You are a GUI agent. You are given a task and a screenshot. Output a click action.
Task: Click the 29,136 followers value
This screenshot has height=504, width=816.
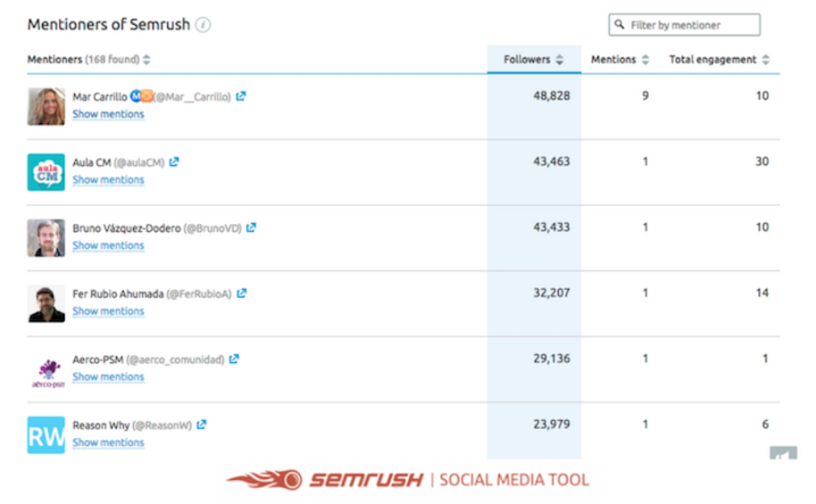click(552, 359)
